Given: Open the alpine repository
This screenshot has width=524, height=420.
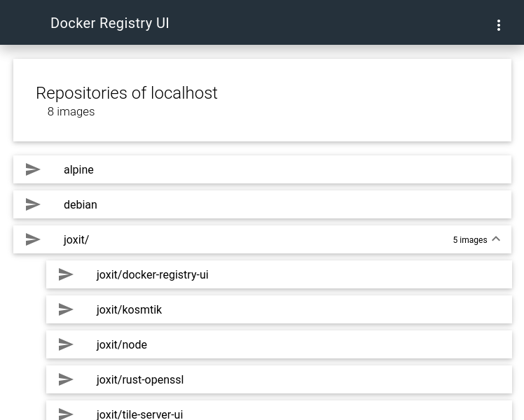Looking at the screenshot, I should point(78,169).
